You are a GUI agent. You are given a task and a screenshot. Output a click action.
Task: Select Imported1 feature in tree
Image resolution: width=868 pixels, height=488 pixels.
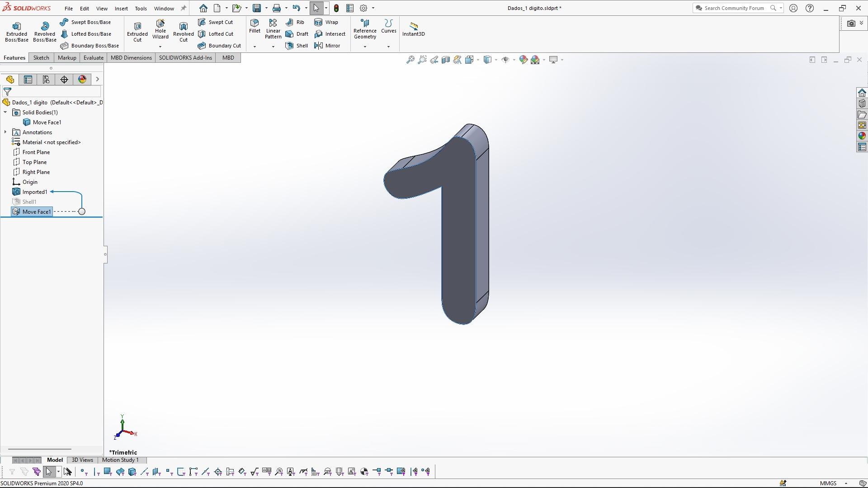pos(35,192)
